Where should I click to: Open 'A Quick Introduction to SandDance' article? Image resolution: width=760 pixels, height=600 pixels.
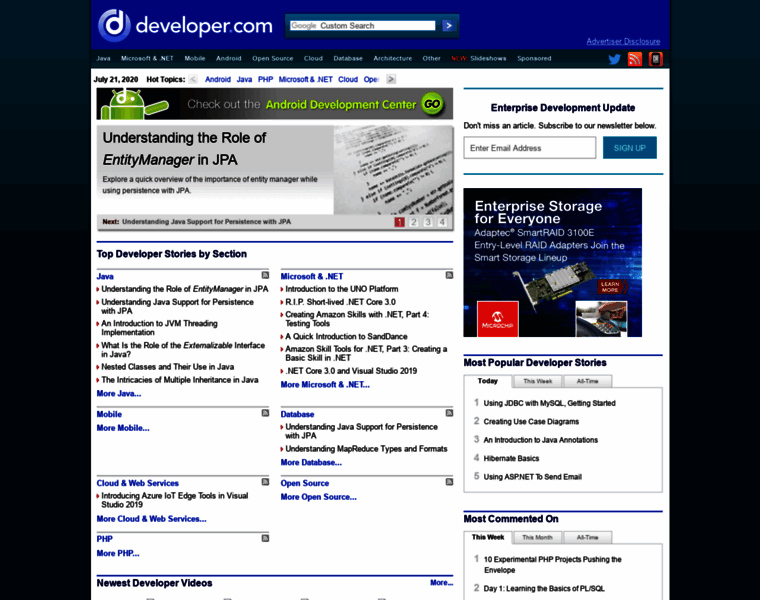[346, 336]
